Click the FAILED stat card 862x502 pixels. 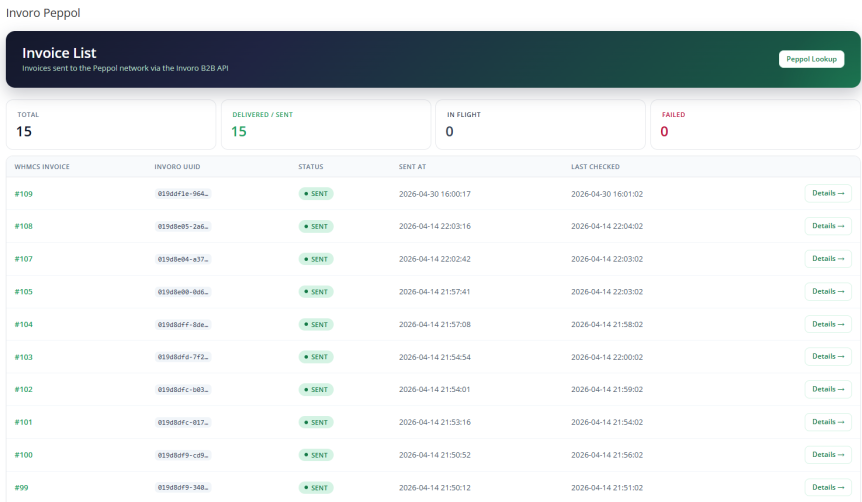pyautogui.click(x=755, y=124)
